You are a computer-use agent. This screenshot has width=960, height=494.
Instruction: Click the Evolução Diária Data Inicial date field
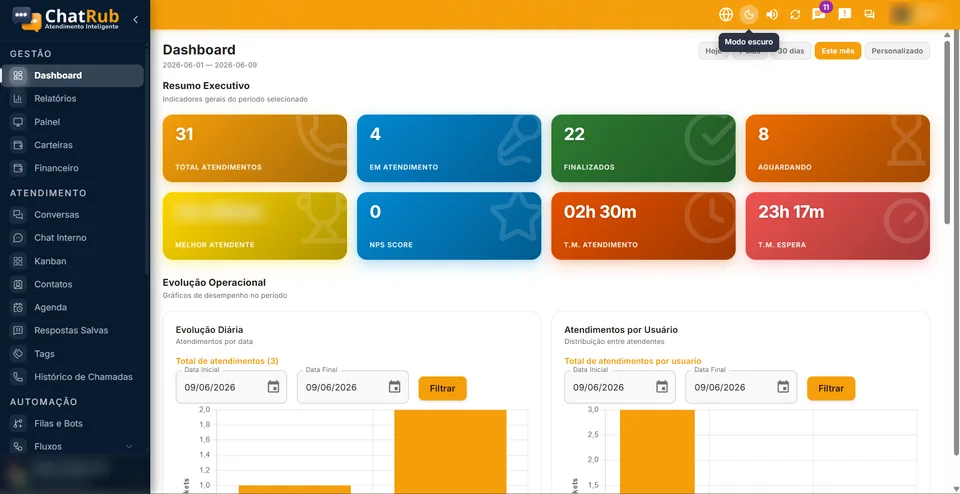(x=231, y=387)
